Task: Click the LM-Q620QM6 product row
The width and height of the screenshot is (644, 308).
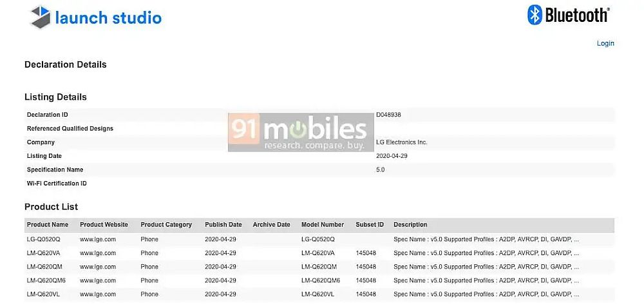Action: pos(46,280)
